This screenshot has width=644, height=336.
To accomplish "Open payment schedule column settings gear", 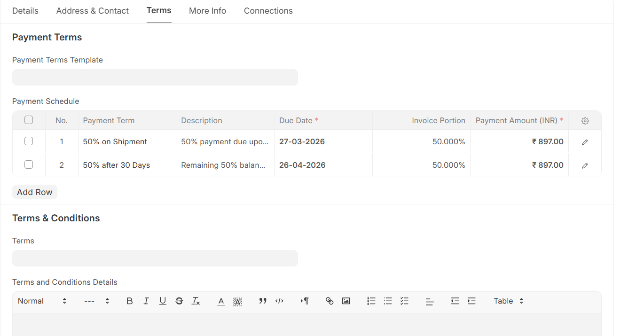I will click(585, 121).
